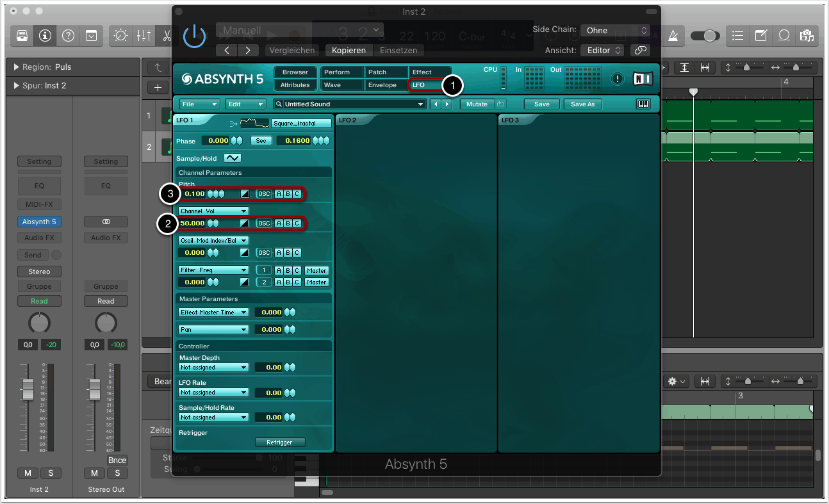Click the exclamation panic button in Absynth
The image size is (829, 504).
pos(617,79)
